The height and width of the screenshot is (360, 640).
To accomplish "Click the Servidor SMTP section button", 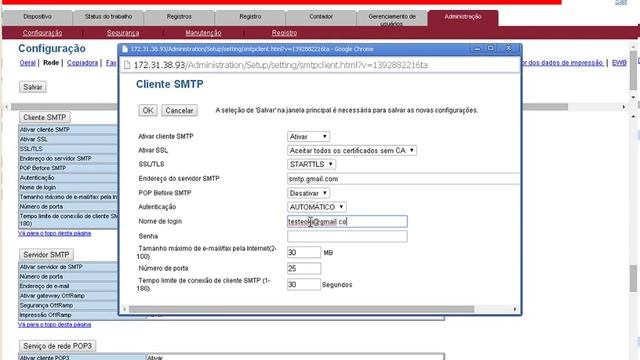I will pyautogui.click(x=46, y=254).
